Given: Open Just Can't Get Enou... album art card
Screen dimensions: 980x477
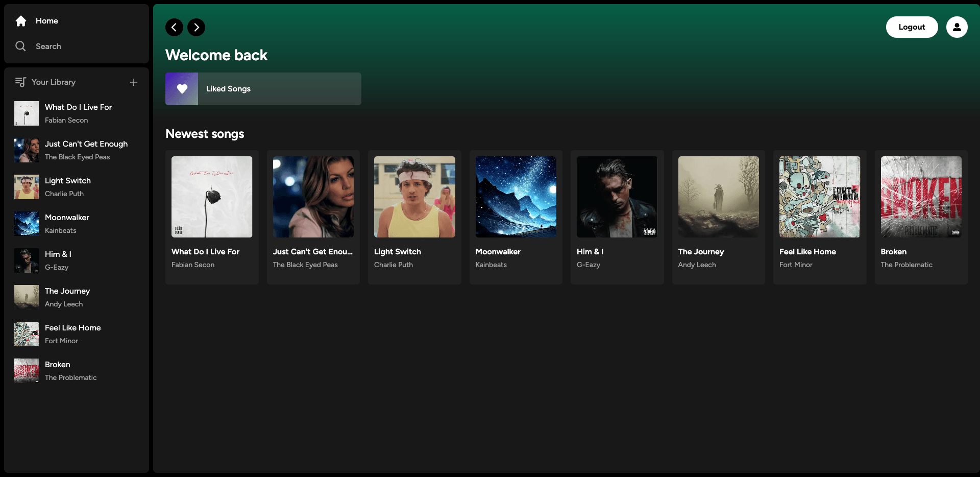Looking at the screenshot, I should click(x=313, y=197).
